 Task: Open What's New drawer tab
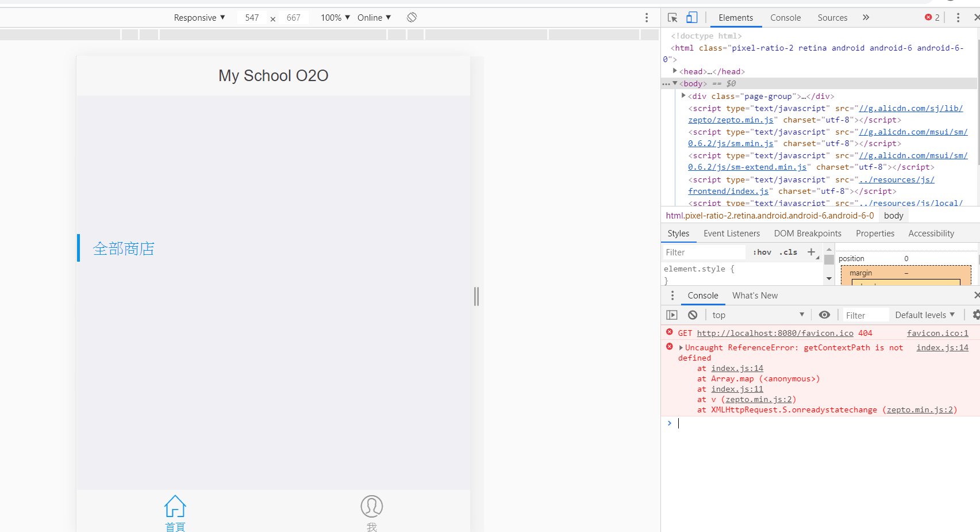tap(755, 296)
